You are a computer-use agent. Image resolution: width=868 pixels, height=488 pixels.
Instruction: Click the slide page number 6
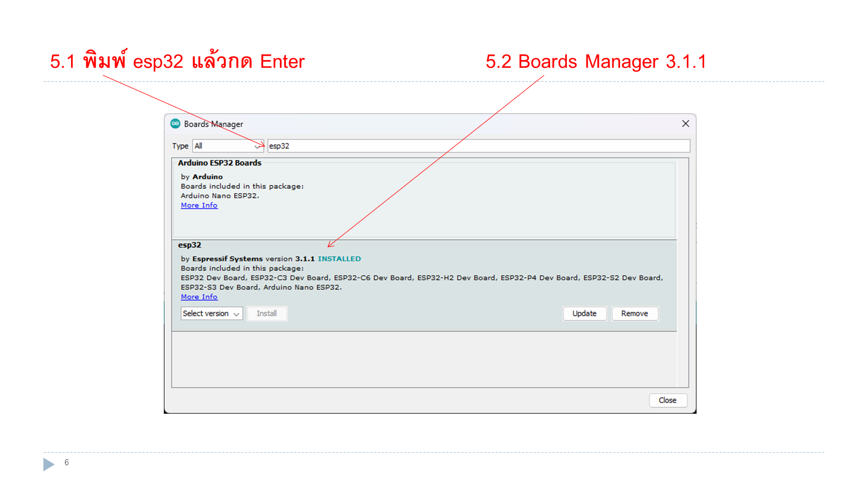coord(67,463)
